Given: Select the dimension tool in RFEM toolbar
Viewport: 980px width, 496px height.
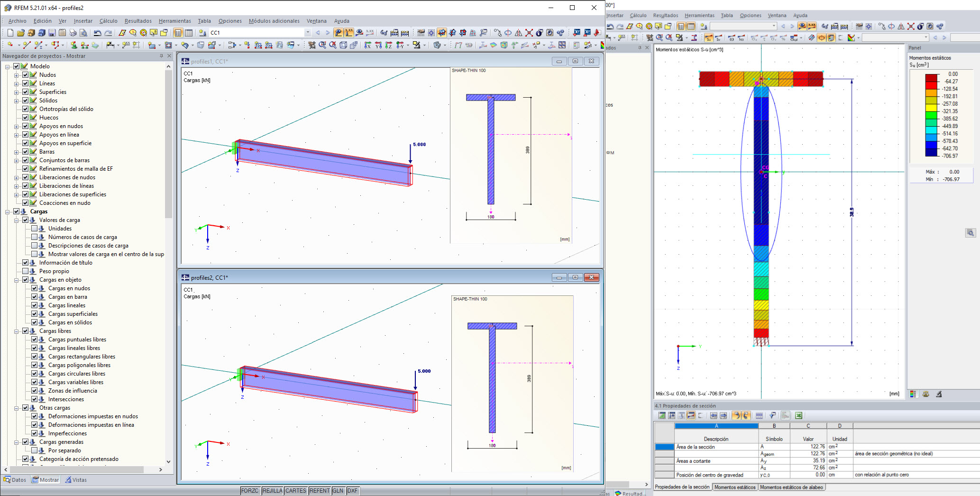Looking at the screenshot, I should [x=110, y=45].
